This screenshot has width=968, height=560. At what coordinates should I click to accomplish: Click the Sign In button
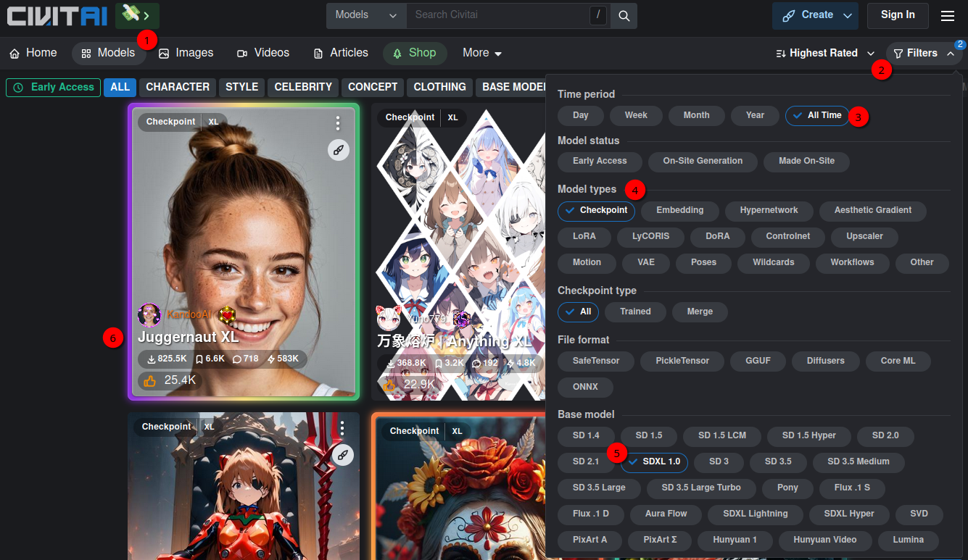tap(897, 15)
